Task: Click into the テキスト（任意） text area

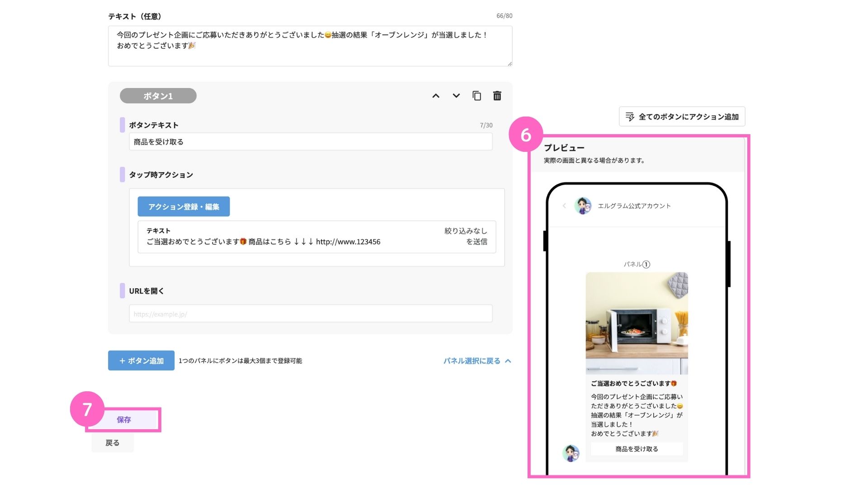Action: tap(310, 46)
